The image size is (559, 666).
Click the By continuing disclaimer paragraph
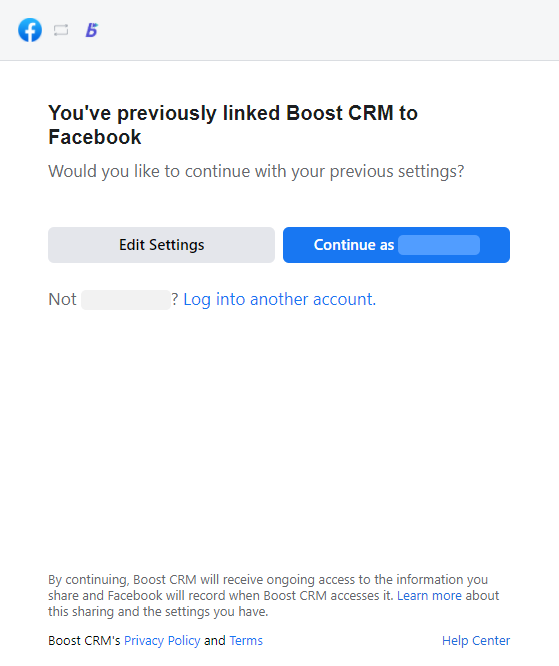click(x=274, y=595)
